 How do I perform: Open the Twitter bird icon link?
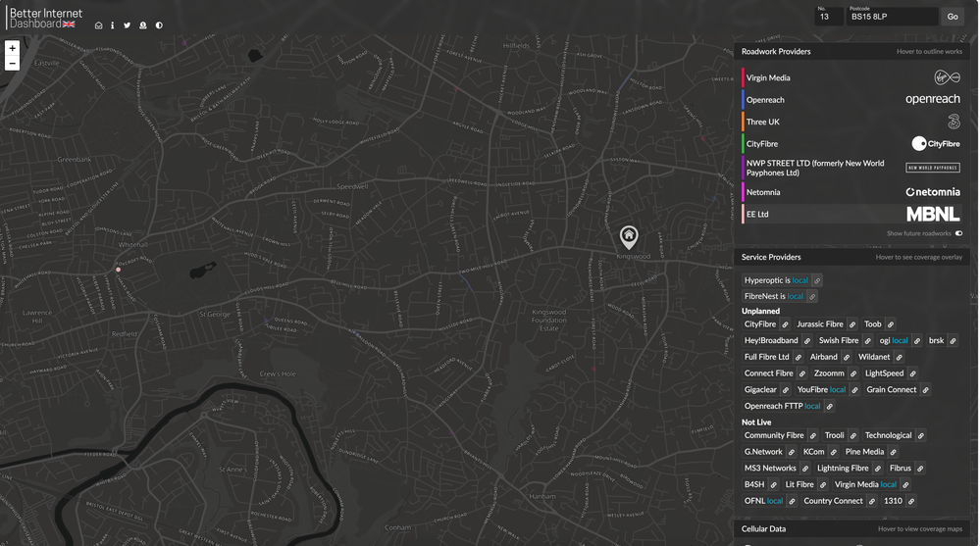127,25
